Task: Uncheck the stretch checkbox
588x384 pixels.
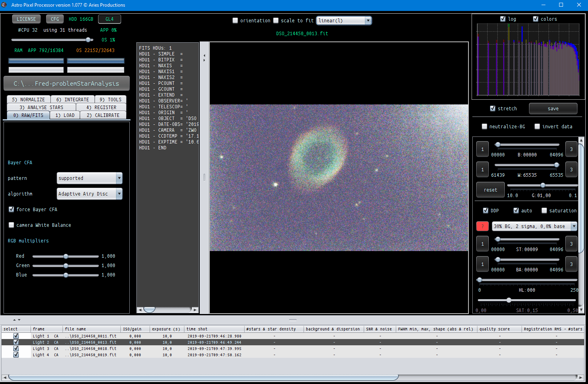Action: point(493,108)
